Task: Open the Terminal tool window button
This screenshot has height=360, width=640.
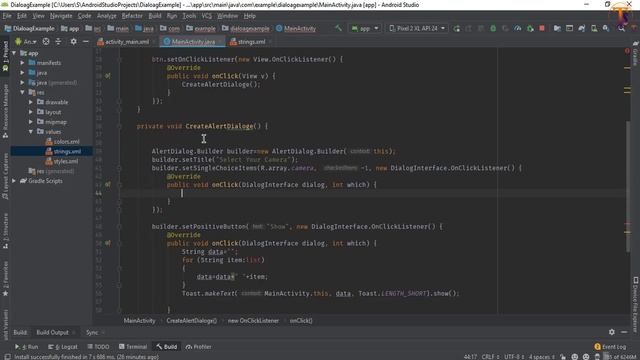Action: coord(133,347)
